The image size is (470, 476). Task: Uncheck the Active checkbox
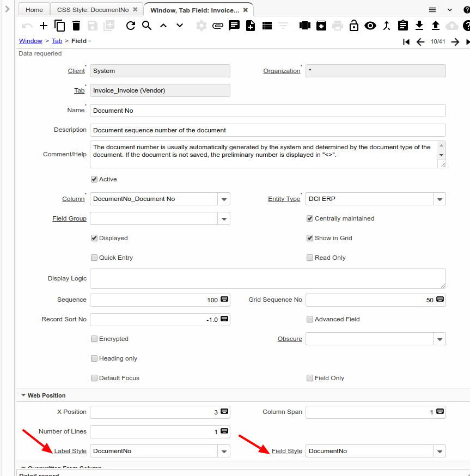coord(94,179)
